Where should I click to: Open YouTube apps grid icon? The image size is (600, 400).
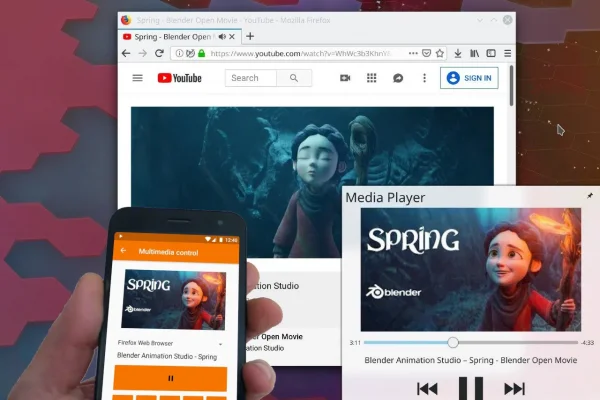click(372, 78)
